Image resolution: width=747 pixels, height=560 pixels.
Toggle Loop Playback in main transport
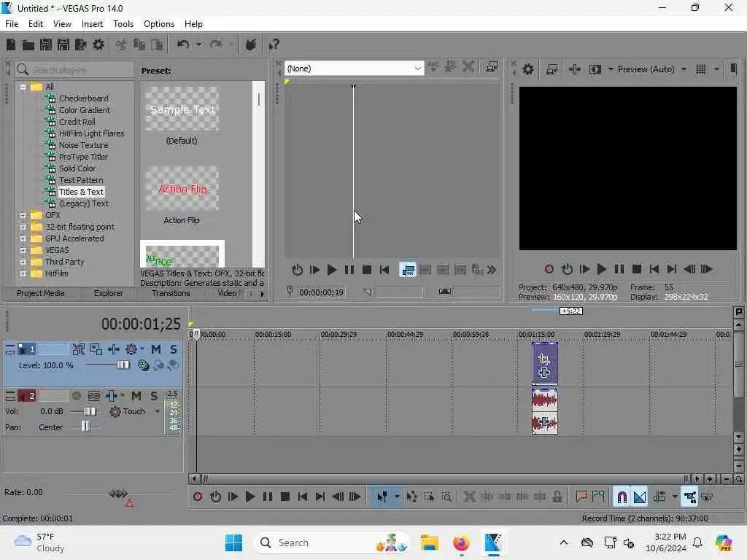[215, 497]
